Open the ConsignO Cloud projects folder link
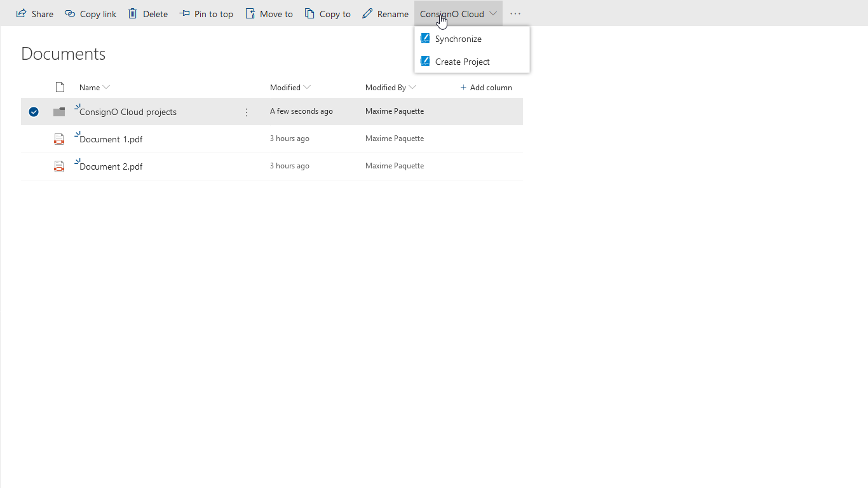This screenshot has width=868, height=488. [x=128, y=112]
